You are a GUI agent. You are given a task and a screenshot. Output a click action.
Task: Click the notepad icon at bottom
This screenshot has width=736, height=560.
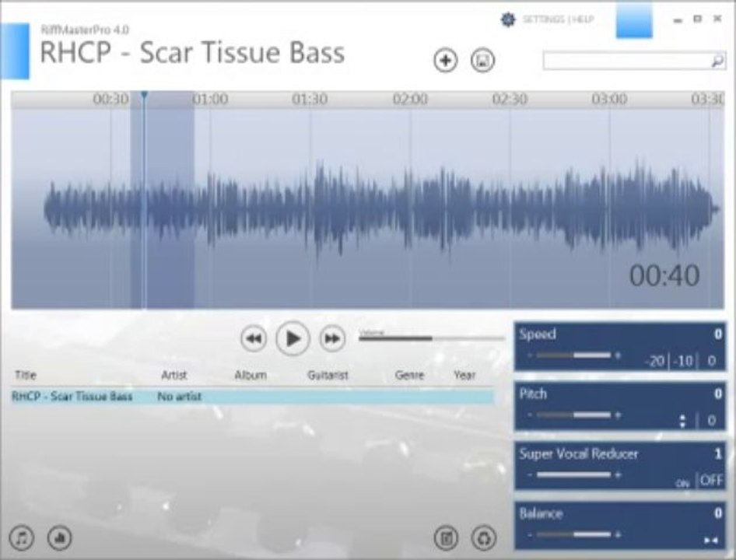coord(446,538)
